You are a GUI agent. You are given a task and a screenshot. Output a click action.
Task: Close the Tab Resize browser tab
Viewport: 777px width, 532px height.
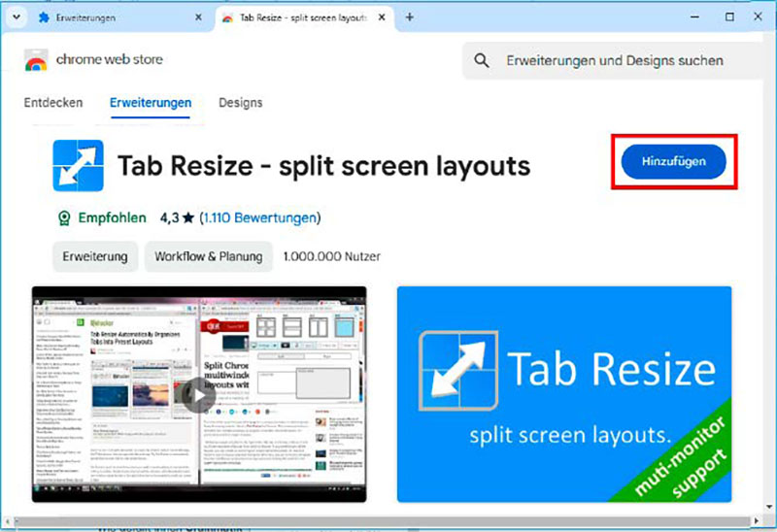coord(382,17)
